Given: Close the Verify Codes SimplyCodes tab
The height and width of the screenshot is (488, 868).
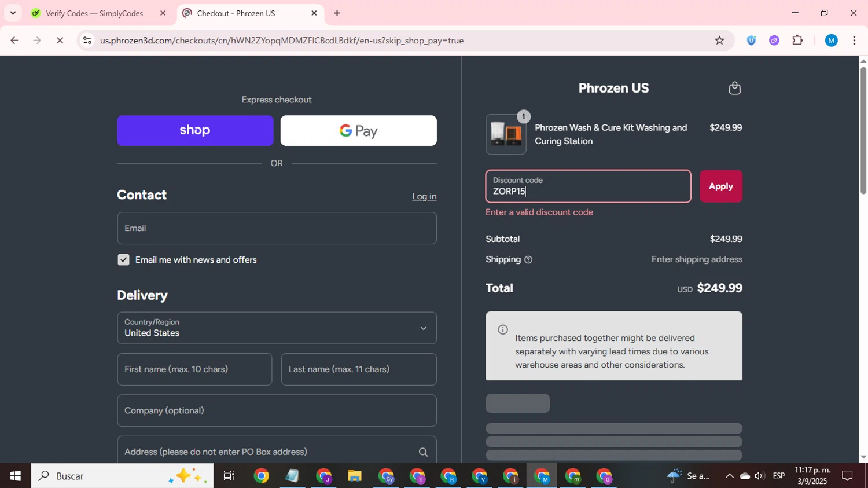Looking at the screenshot, I should (163, 13).
